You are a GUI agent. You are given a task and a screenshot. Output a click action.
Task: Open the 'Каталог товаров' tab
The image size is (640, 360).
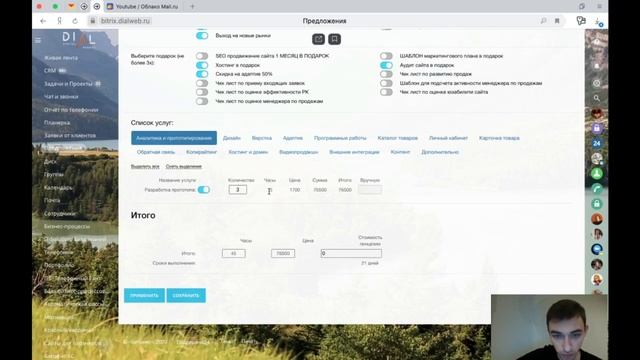[398, 138]
